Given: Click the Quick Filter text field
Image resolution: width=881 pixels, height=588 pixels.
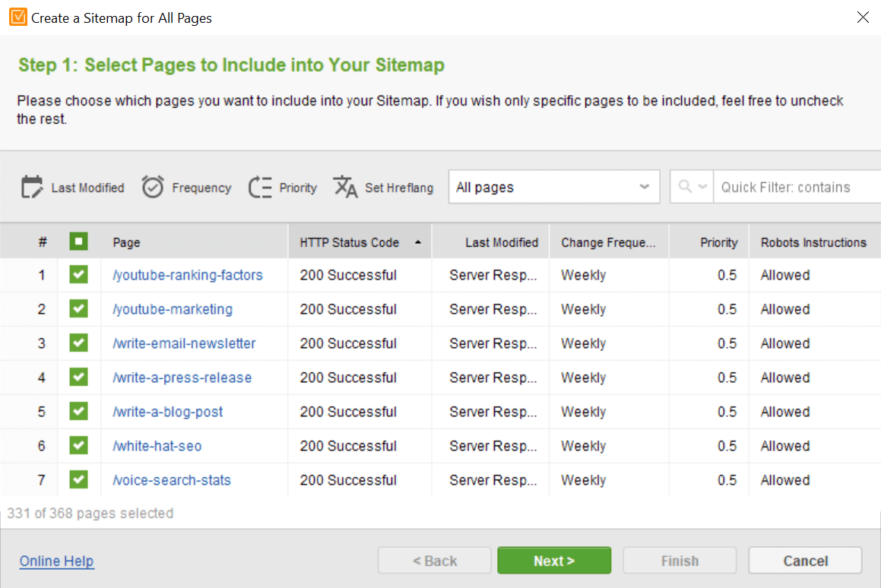Looking at the screenshot, I should tap(797, 187).
